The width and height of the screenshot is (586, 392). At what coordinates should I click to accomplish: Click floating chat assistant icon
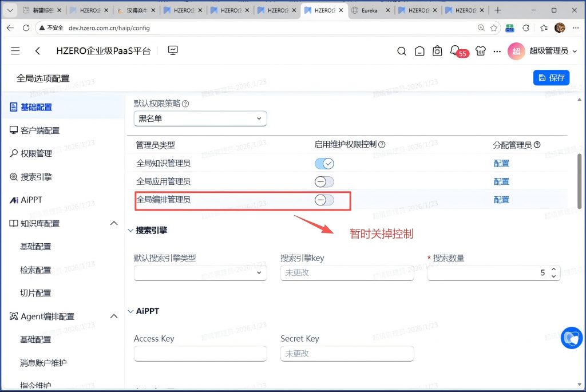point(571,338)
